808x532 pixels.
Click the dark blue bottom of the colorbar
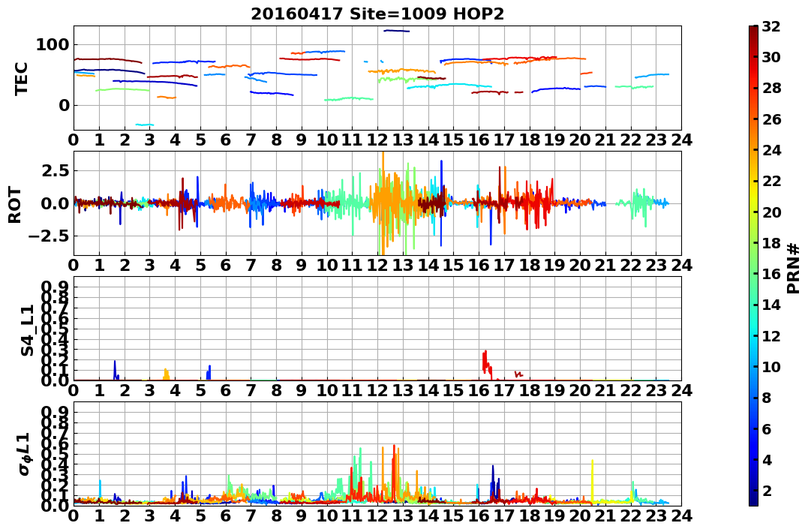(753, 501)
